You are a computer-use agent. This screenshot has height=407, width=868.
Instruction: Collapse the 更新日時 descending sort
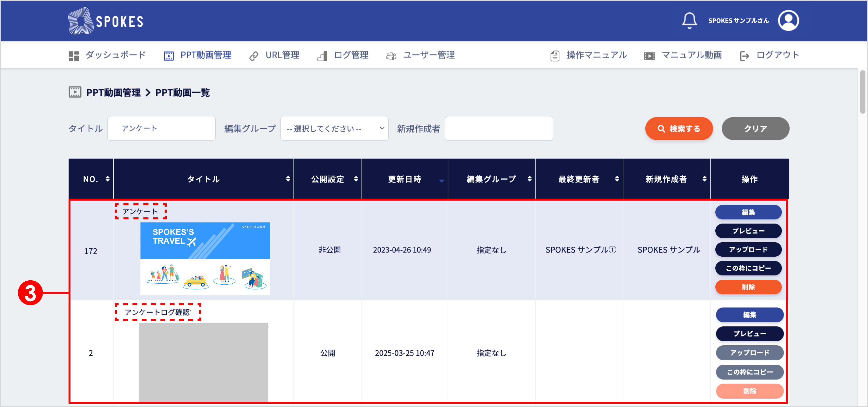click(442, 181)
